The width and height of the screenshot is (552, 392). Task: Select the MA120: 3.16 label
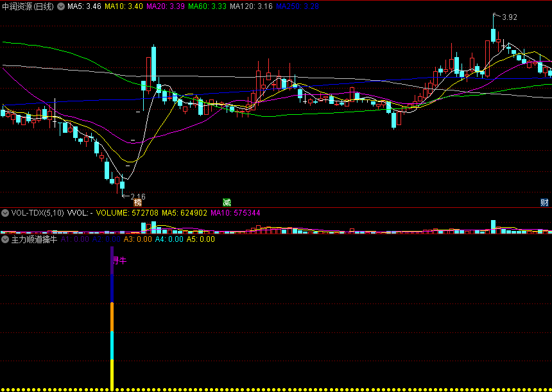(251, 6)
